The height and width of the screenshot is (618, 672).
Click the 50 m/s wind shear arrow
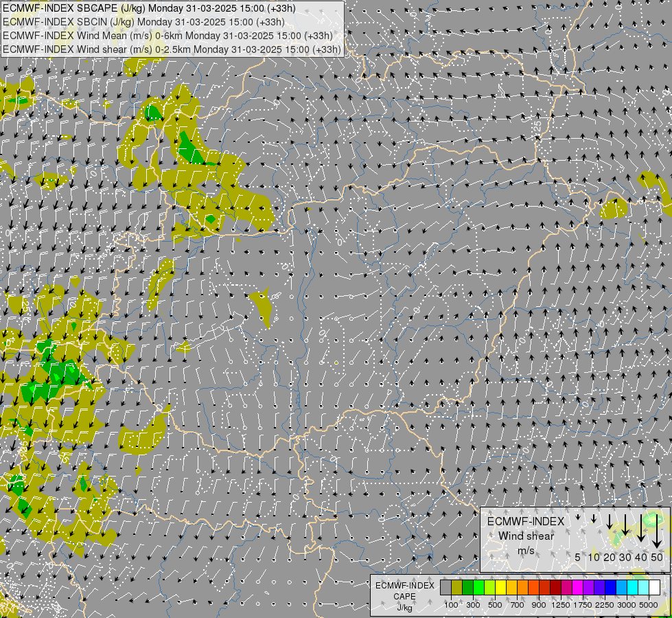pyautogui.click(x=657, y=531)
